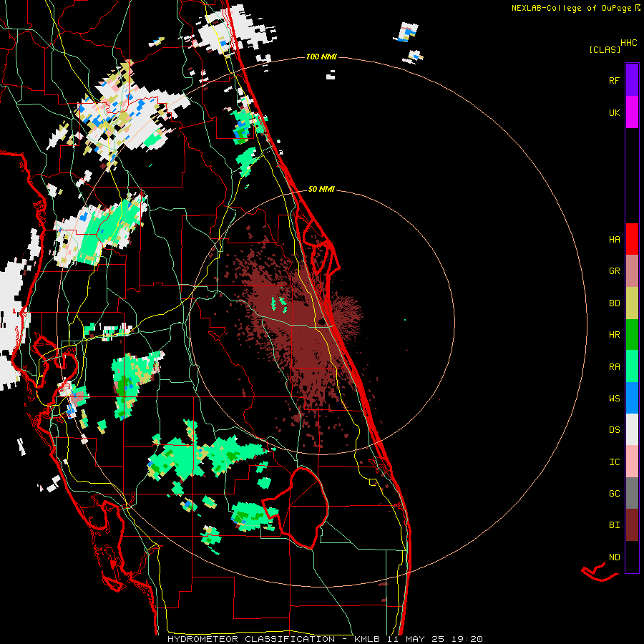This screenshot has width=644, height=644.
Task: Click the 'BI' legend label
Action: point(614,525)
